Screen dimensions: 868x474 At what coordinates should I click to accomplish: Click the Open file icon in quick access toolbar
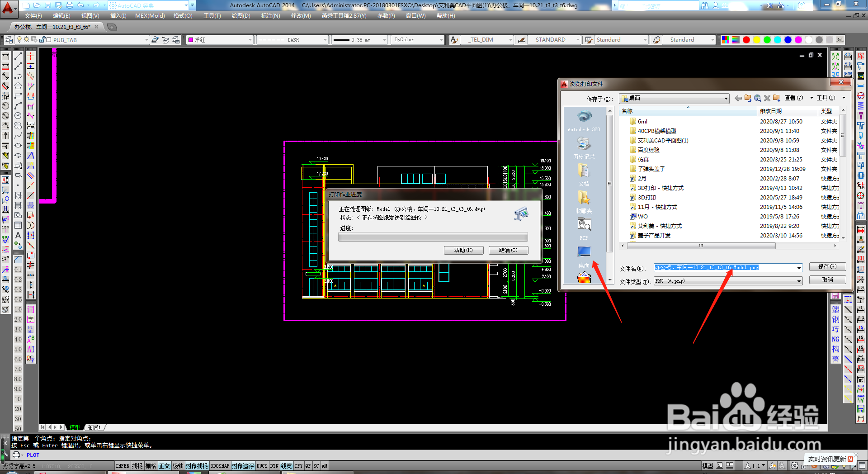point(37,5)
